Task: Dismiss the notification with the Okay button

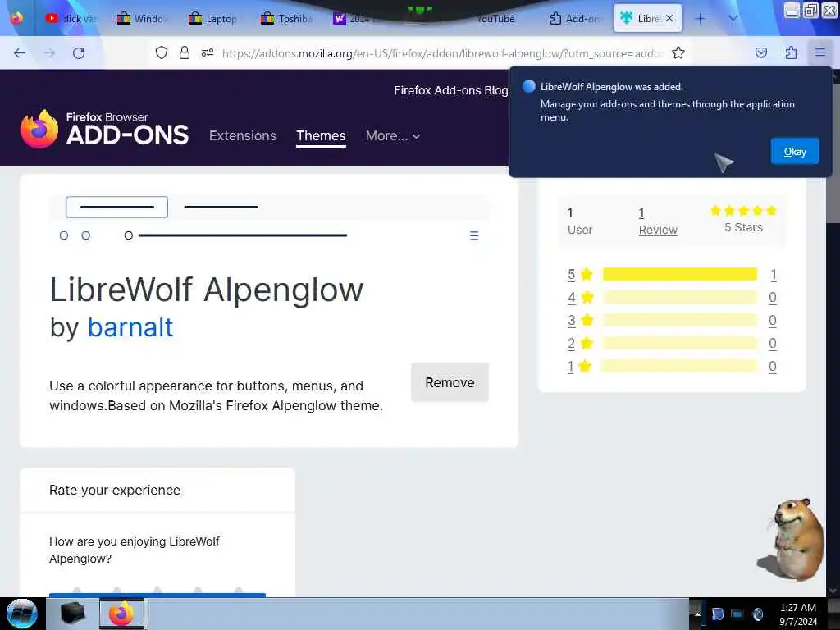Action: click(794, 152)
